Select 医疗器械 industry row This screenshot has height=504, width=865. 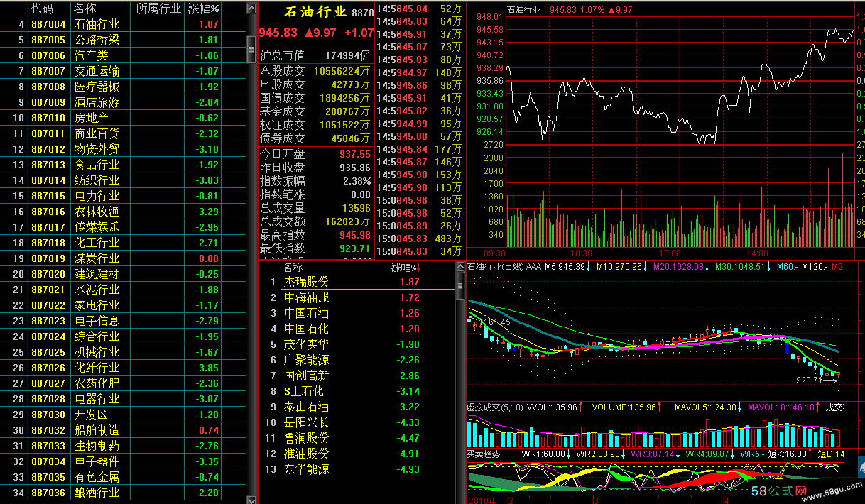tap(123, 87)
